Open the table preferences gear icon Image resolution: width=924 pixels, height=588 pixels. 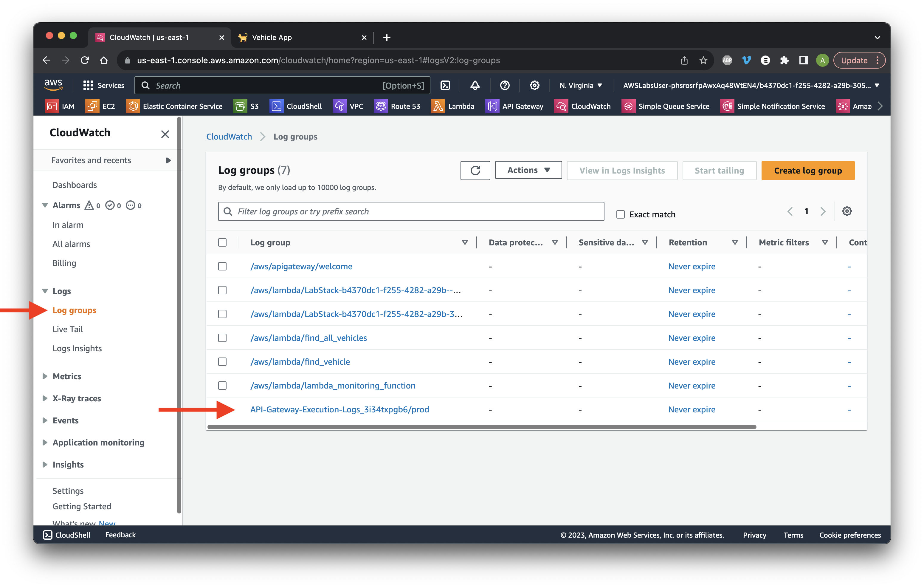(x=847, y=211)
